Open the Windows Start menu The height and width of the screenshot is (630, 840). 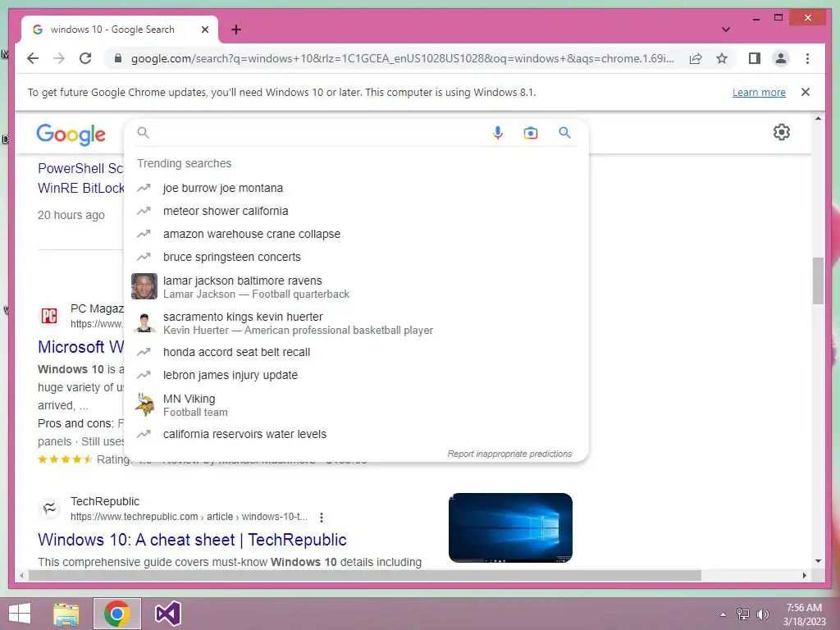click(x=20, y=614)
